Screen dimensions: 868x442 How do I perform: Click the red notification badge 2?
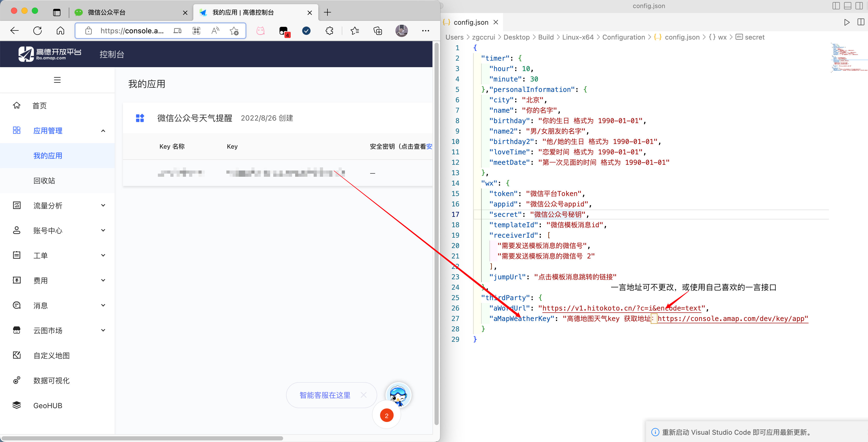click(387, 415)
